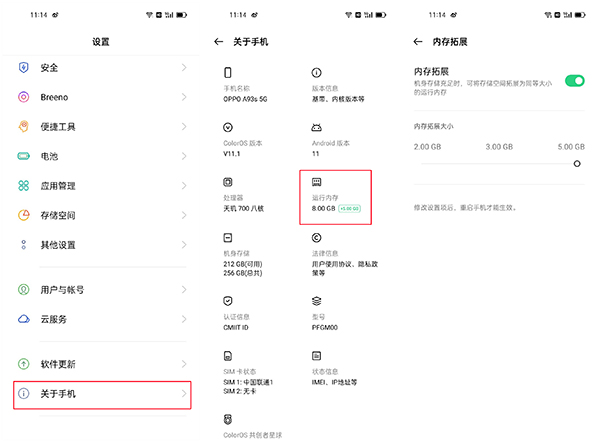Go back from the 内存拓展 page
600x442 pixels.
click(x=418, y=42)
